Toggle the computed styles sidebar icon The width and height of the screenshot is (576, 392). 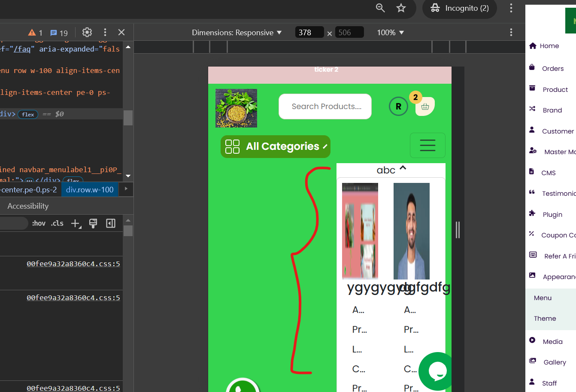coord(111,223)
